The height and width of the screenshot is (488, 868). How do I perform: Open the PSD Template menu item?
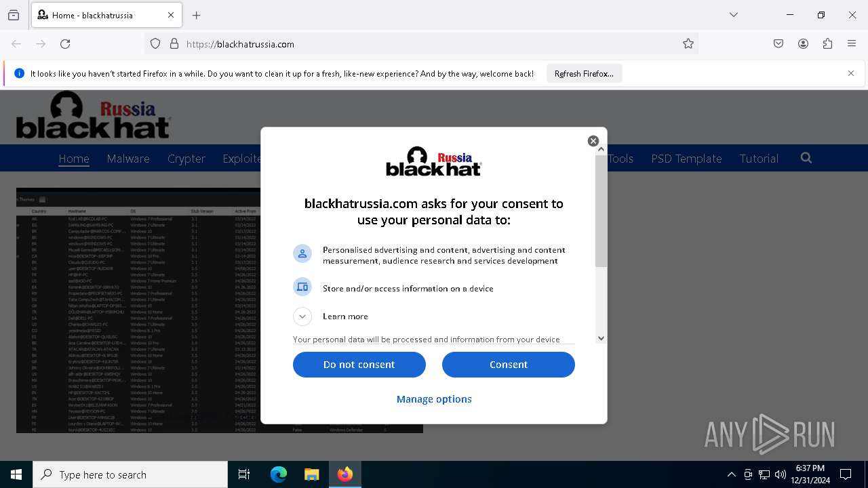(686, 159)
